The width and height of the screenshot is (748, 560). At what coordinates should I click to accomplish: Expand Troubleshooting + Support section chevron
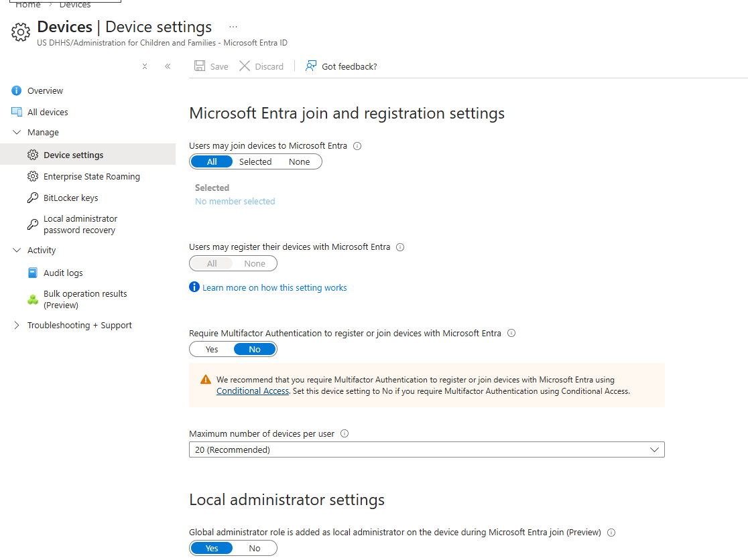(17, 325)
